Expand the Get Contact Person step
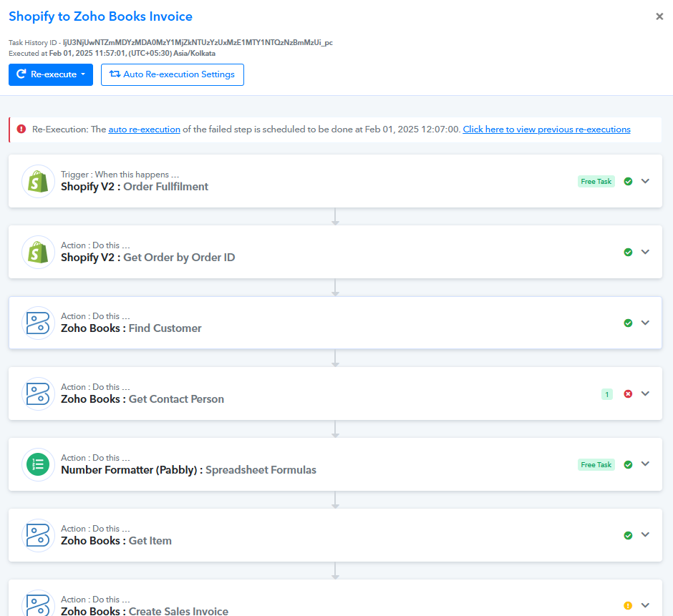The width and height of the screenshot is (673, 616). point(645,393)
